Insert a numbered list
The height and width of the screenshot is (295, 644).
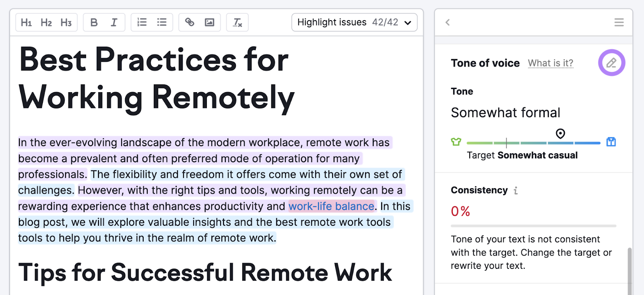[x=142, y=22]
